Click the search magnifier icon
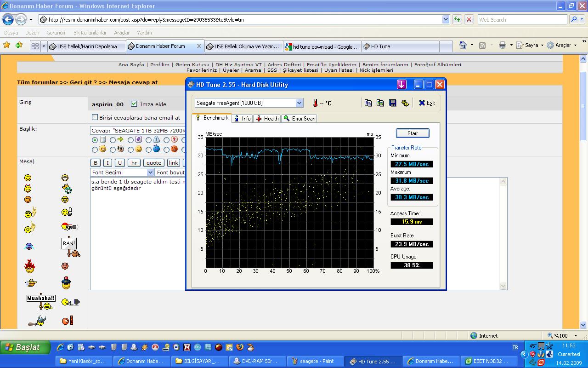This screenshot has height=368, width=588. 573,19
